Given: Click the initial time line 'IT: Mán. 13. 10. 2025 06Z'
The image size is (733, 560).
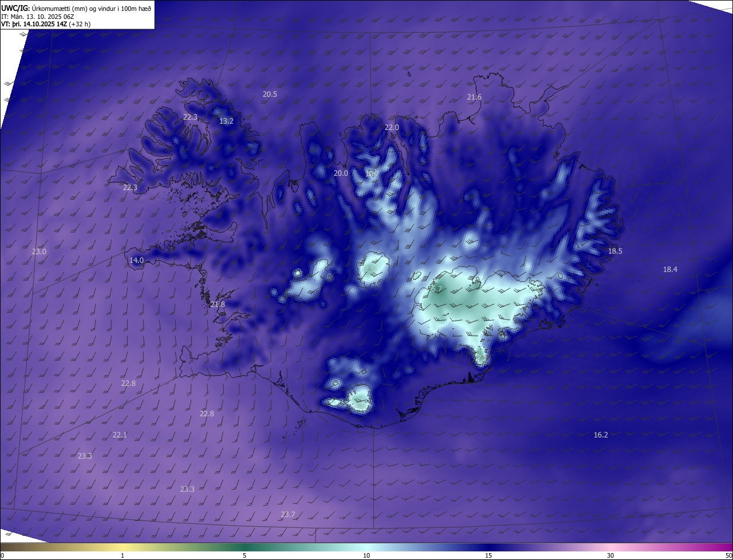Looking at the screenshot, I should 38,17.
